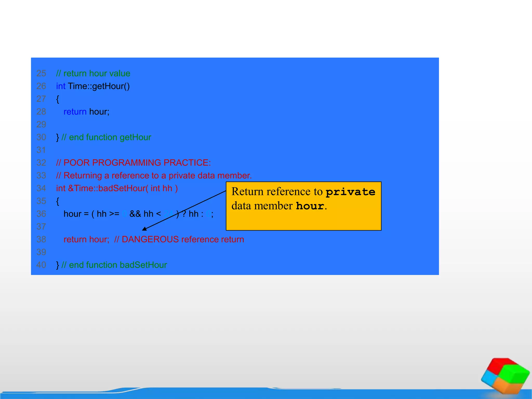Click the 'POOR PROGRAMMING PRACTICE' comment
This screenshot has width=532, height=399.
133,163
